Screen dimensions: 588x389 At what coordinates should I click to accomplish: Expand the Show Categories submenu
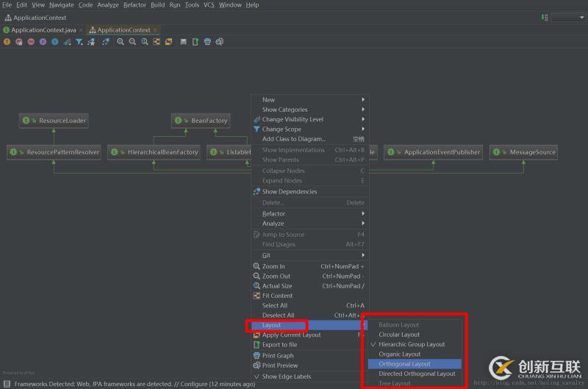[x=309, y=109]
